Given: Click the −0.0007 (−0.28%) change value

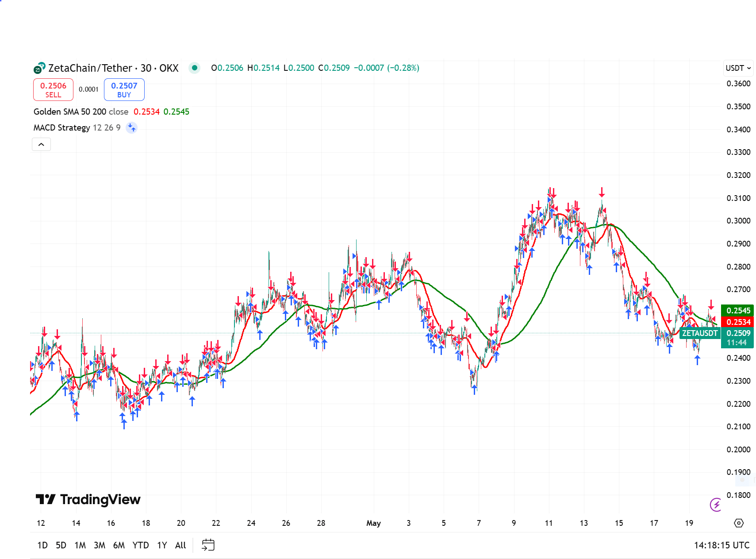Looking at the screenshot, I should pos(386,68).
